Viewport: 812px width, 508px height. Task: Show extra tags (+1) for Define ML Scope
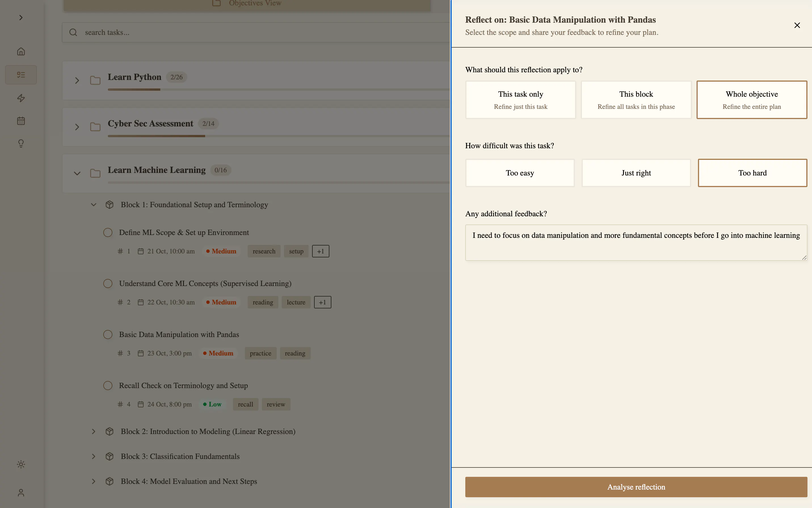tap(320, 251)
